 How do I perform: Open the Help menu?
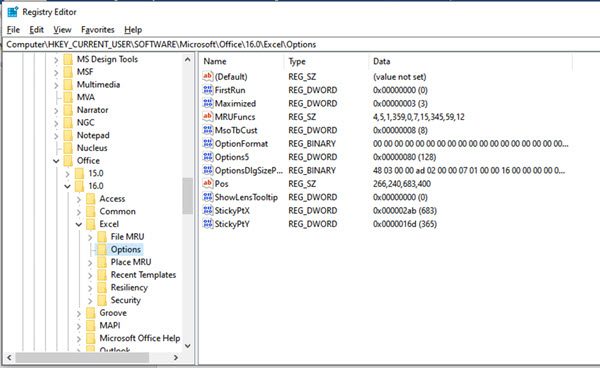coord(133,30)
